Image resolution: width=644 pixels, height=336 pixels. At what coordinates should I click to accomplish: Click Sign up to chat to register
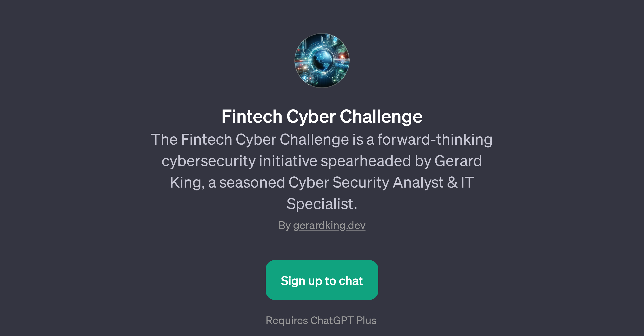[322, 280]
